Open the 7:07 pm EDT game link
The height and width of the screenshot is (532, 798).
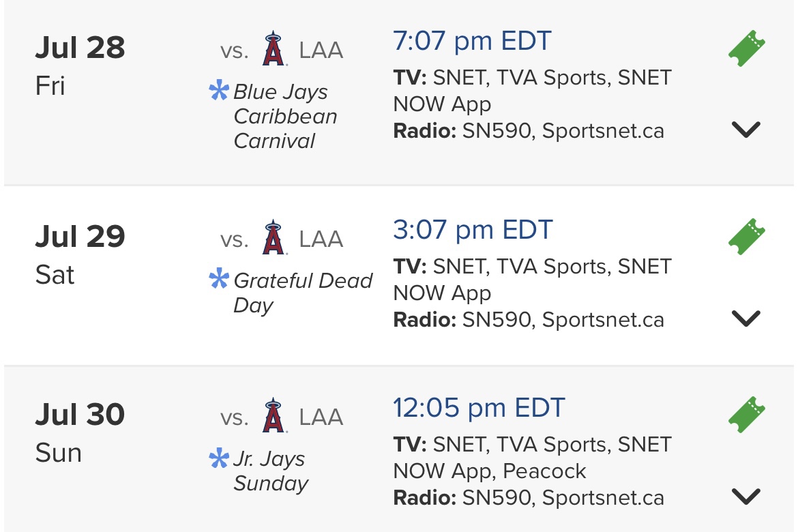tap(472, 41)
